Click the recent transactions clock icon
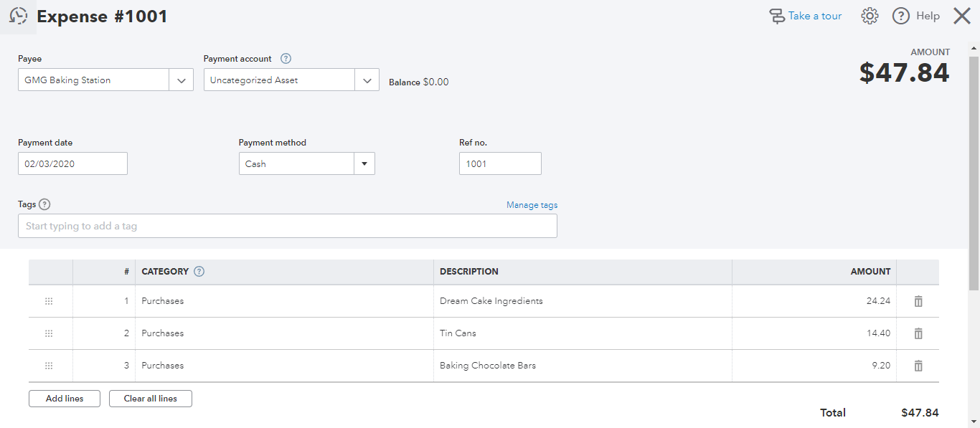Viewport: 980px width, 428px height. tap(19, 16)
